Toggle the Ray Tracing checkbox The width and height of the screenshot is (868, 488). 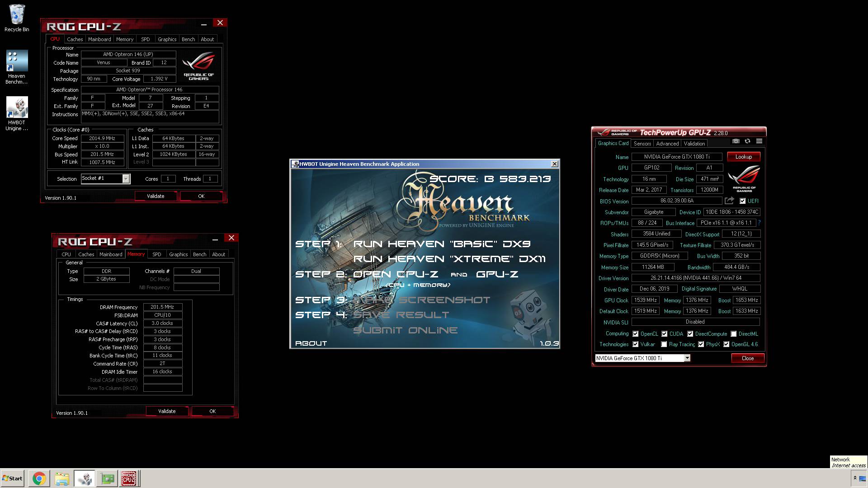(x=664, y=344)
